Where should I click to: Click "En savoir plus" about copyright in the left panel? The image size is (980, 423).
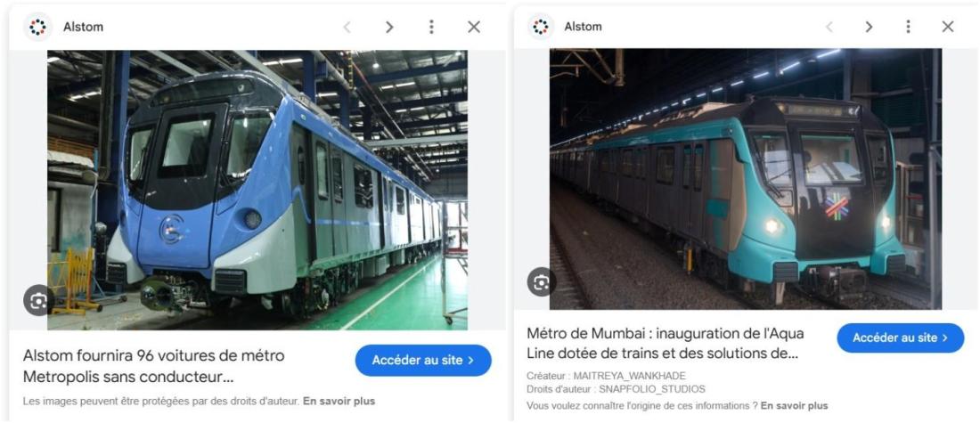coord(339,401)
